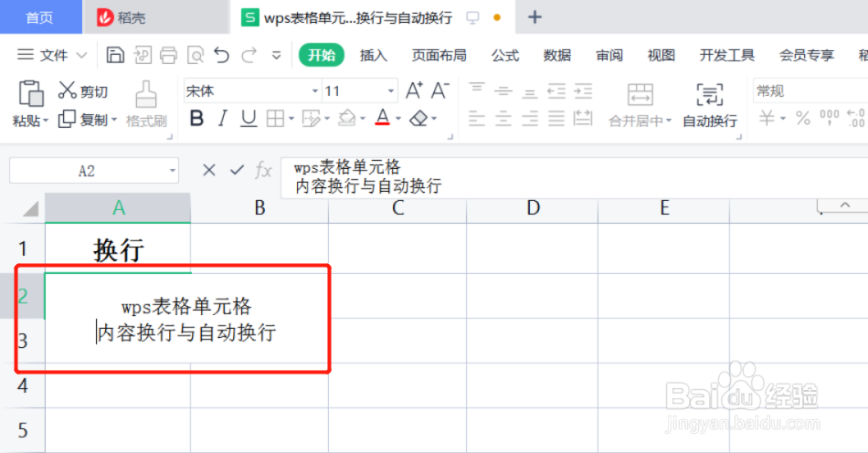The image size is (868, 453).
Task: Click the cell borders icon
Action: [x=275, y=119]
